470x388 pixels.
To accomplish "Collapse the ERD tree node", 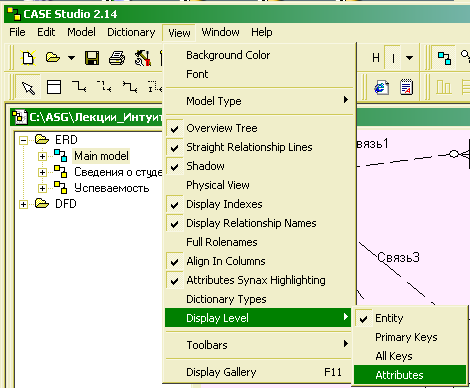I will [23, 140].
